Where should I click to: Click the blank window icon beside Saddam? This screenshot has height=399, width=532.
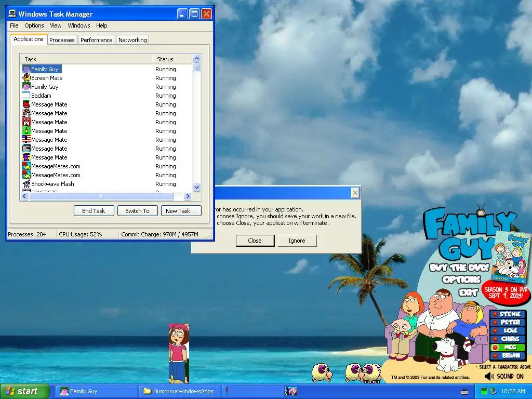[26, 96]
